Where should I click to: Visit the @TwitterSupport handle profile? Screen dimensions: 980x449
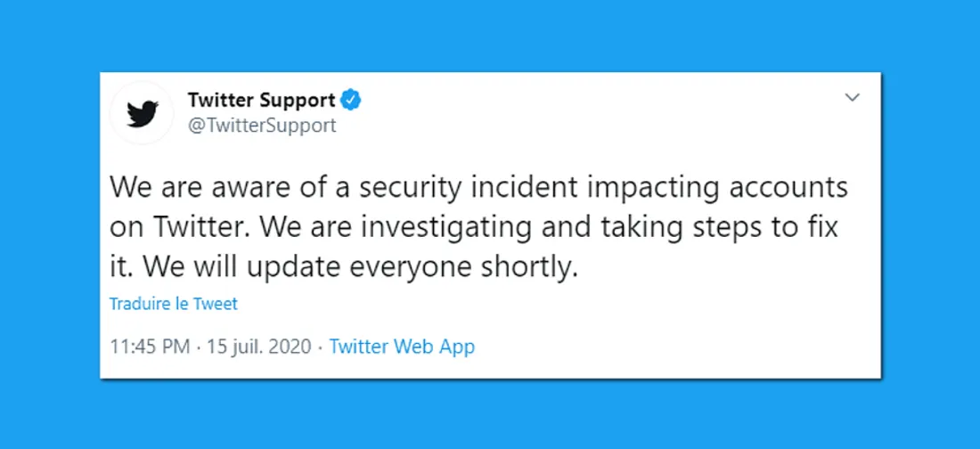tap(262, 126)
